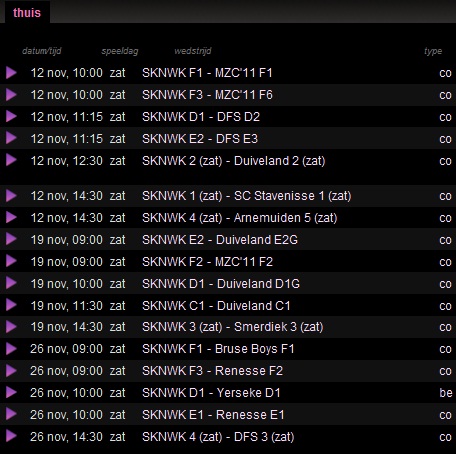Click purple arrow beside SKNWK E2 - DFS E3
This screenshot has width=456, height=454.
(11, 138)
